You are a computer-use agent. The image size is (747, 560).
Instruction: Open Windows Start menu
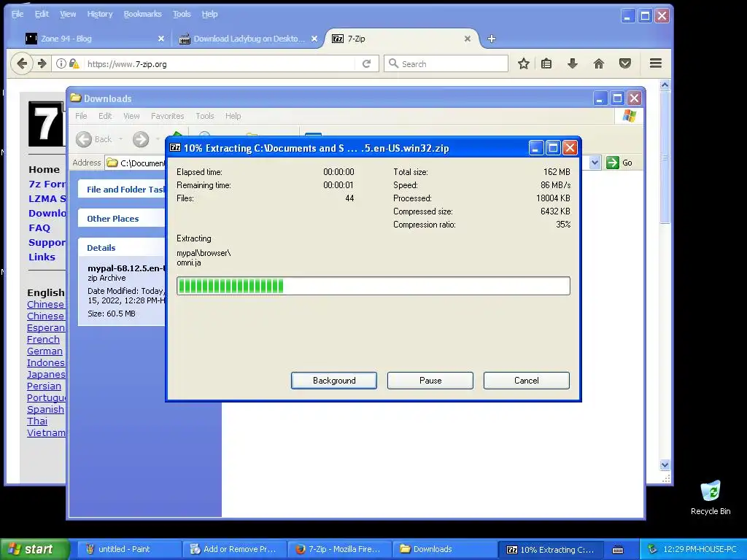pyautogui.click(x=35, y=549)
